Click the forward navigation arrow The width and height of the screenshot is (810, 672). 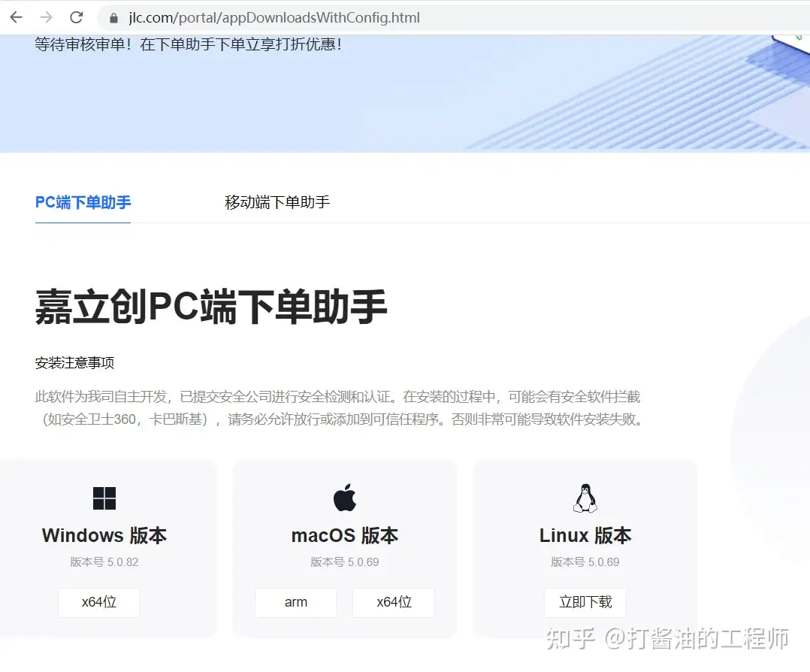coord(44,17)
